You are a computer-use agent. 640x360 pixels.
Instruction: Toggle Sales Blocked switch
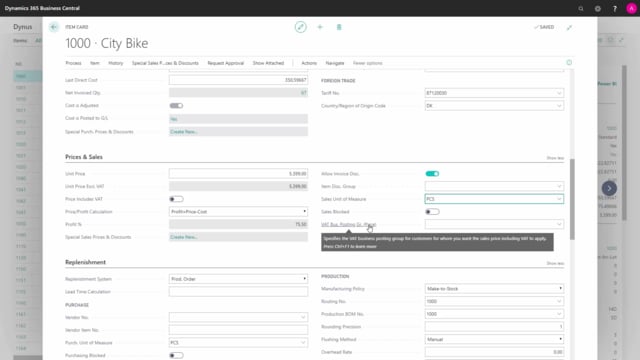click(432, 212)
